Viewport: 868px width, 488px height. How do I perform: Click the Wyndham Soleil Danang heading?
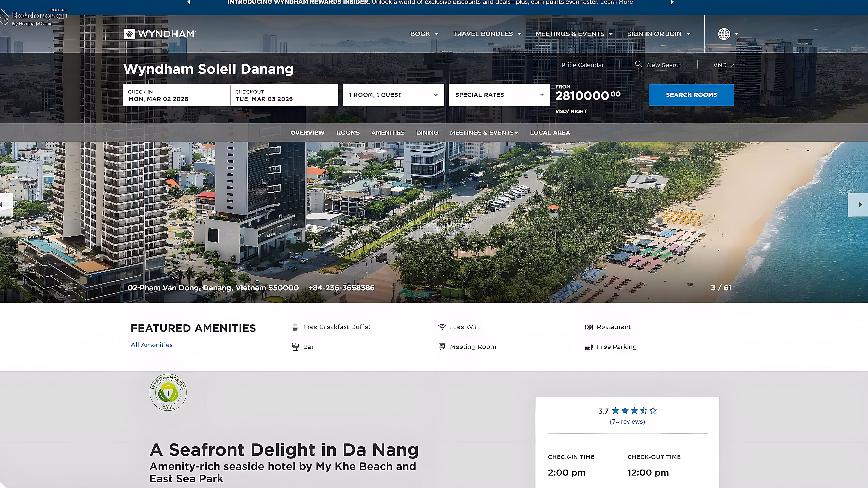208,69
